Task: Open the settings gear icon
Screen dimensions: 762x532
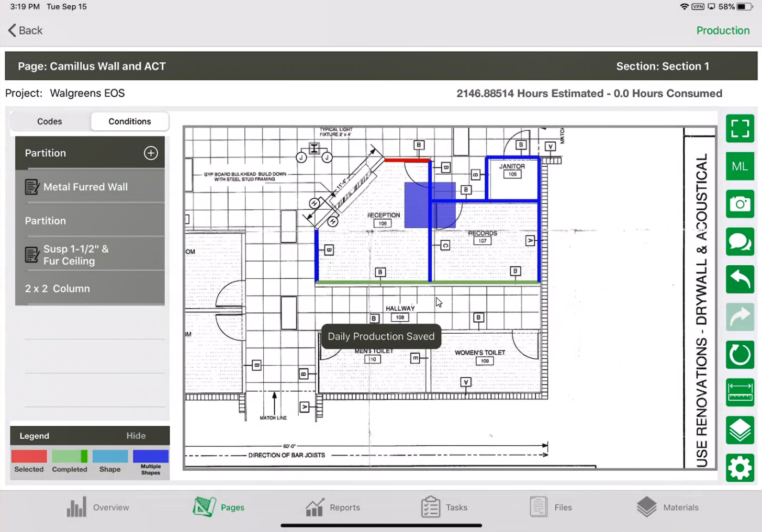Action: (739, 468)
